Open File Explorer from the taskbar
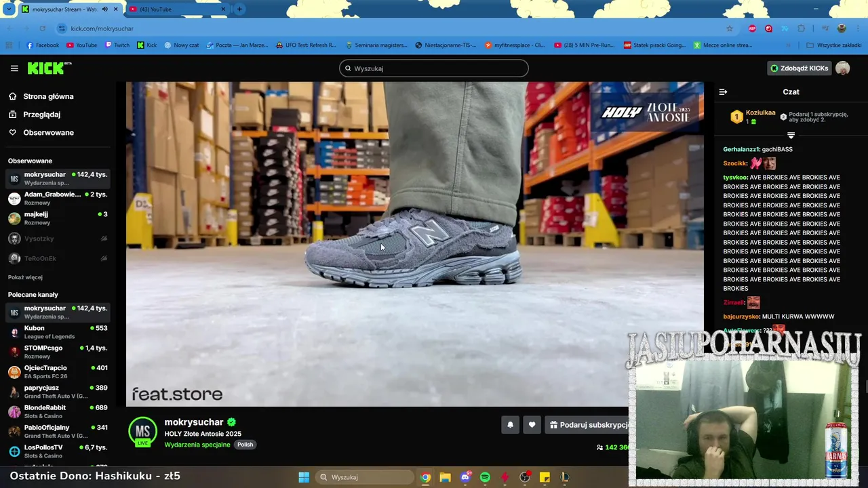This screenshot has width=868, height=488. point(446,477)
